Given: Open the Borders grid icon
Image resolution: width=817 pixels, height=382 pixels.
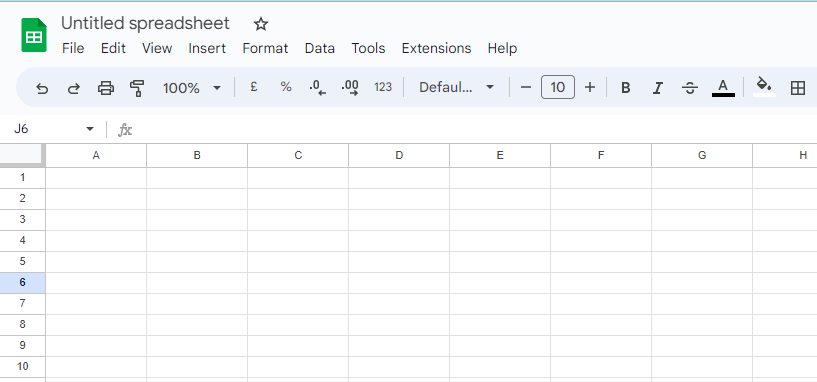Looking at the screenshot, I should click(x=798, y=88).
